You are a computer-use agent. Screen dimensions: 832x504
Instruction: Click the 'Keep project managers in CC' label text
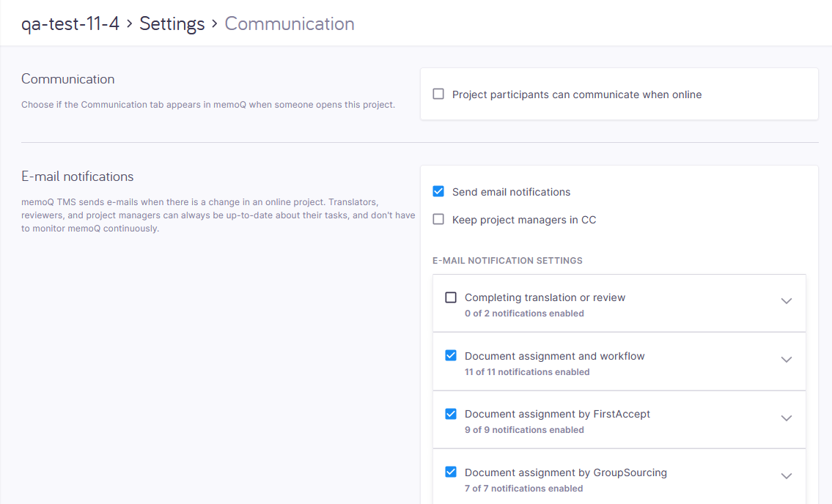tap(523, 220)
